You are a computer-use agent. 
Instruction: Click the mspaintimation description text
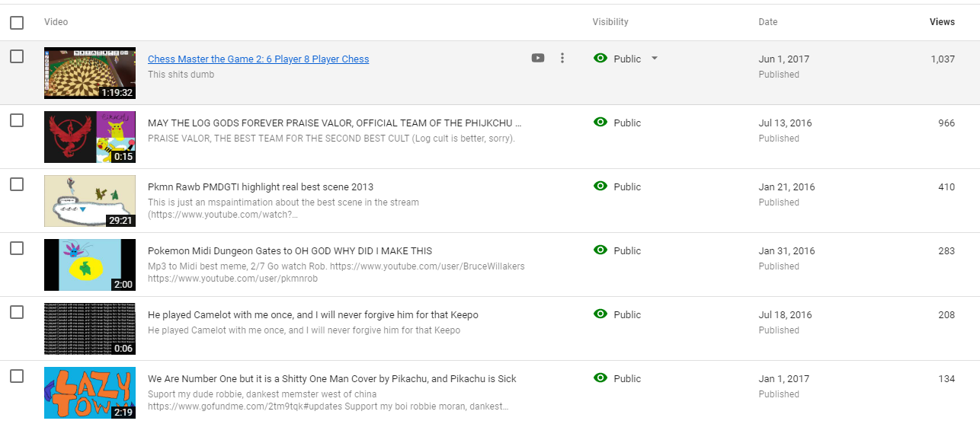coord(283,209)
